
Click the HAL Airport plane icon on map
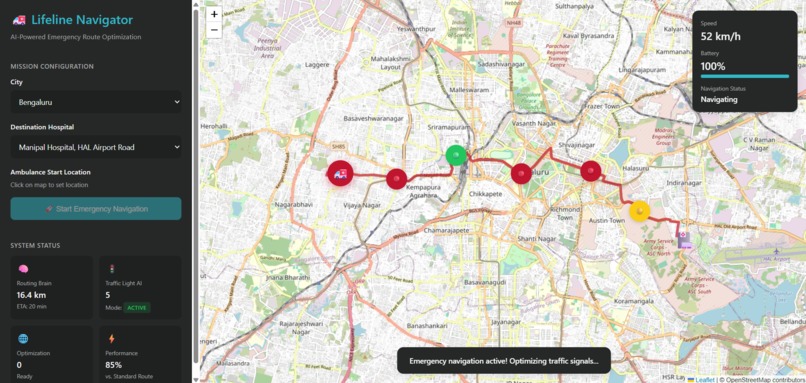click(x=777, y=250)
